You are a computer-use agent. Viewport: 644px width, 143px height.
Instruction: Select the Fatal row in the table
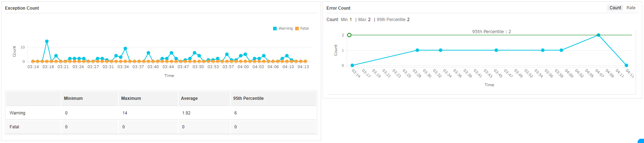click(15, 127)
